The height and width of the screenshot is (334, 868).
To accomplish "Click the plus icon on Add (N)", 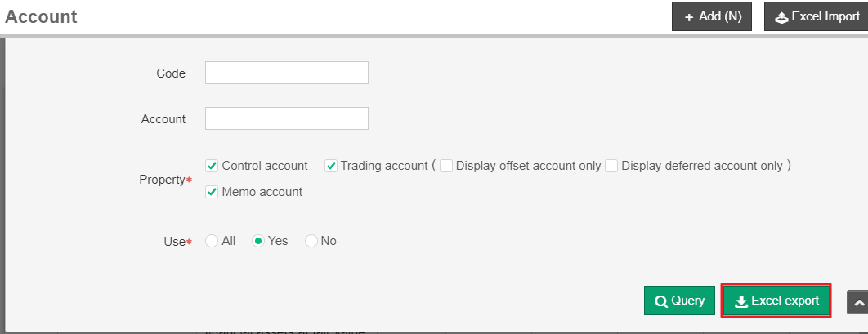I will [689, 17].
